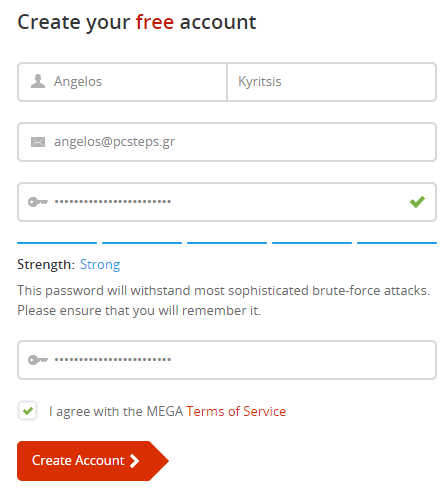Click the brute-force attacks description text
Screen dimensions: 447x488
point(224,300)
